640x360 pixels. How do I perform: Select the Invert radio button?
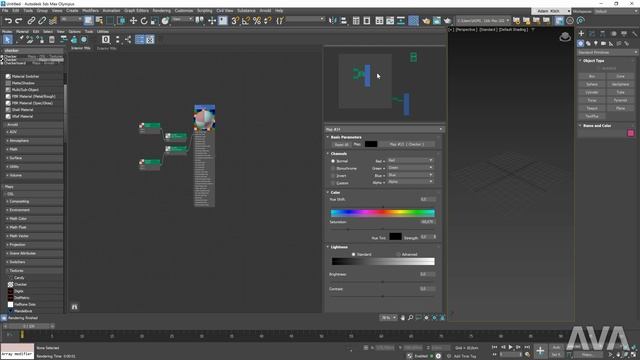pos(333,176)
